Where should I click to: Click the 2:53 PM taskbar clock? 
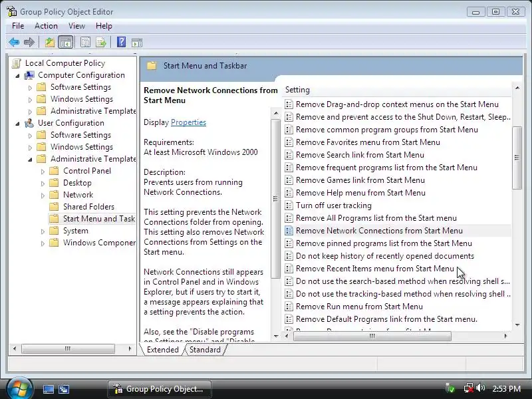click(506, 388)
